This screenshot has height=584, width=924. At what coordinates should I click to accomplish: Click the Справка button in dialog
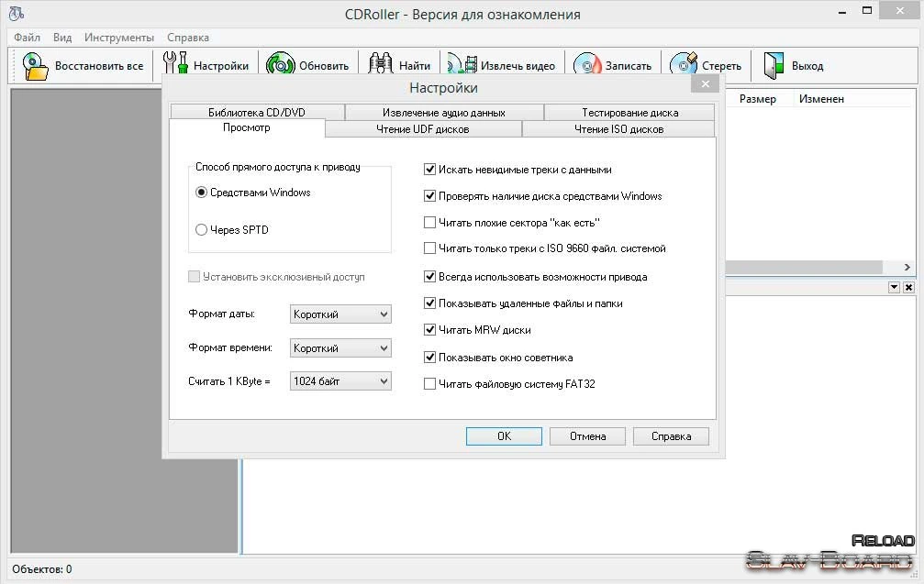pos(671,436)
